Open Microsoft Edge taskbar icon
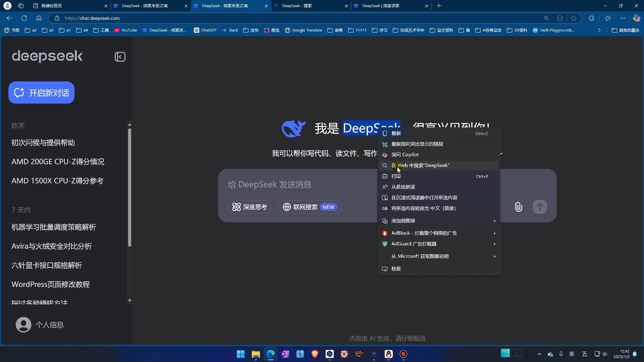The width and height of the screenshot is (644, 362). 270,354
